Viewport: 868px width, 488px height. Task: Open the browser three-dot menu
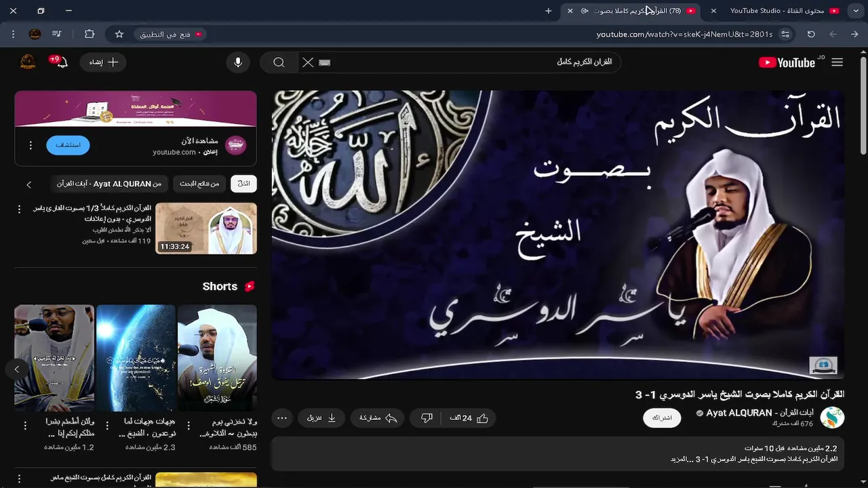click(14, 34)
